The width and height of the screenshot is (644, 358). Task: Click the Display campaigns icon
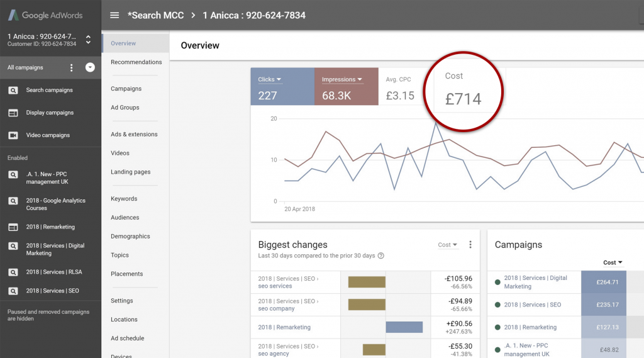point(13,113)
